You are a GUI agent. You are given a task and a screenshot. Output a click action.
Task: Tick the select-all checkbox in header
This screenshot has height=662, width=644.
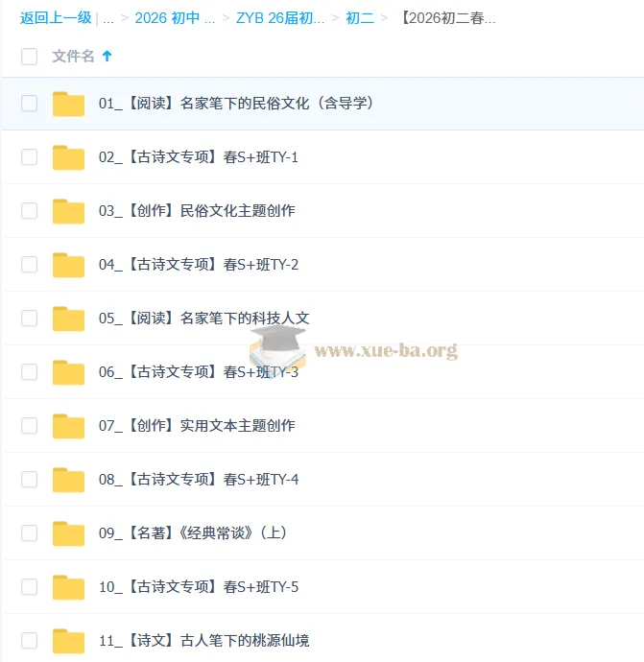[x=29, y=57]
